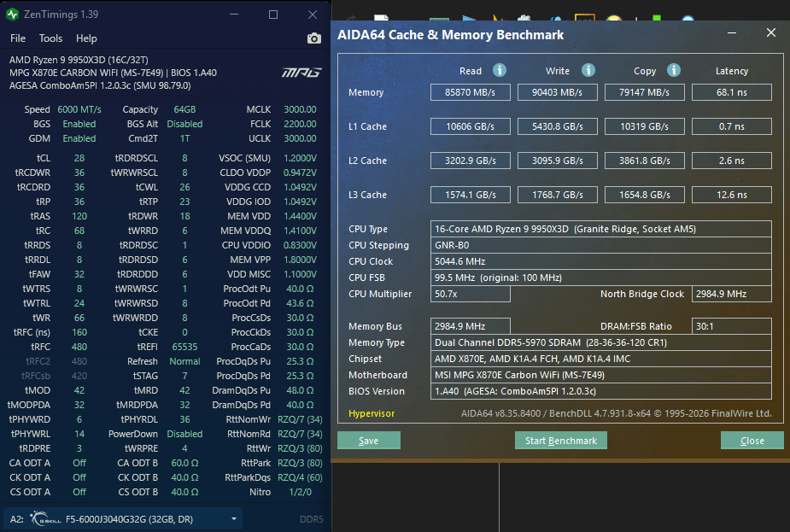Image resolution: width=790 pixels, height=532 pixels.
Task: Open the info icon next to Write
Action: tap(588, 70)
